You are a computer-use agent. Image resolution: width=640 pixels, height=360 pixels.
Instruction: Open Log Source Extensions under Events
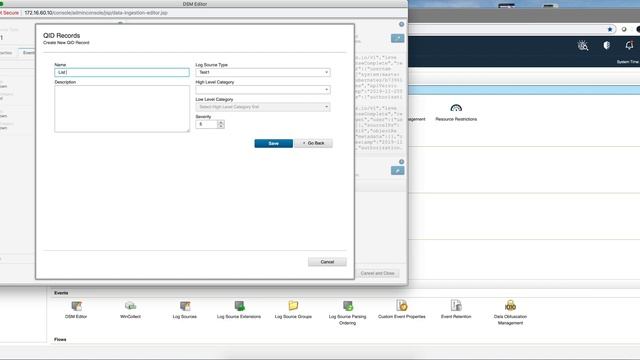239,310
